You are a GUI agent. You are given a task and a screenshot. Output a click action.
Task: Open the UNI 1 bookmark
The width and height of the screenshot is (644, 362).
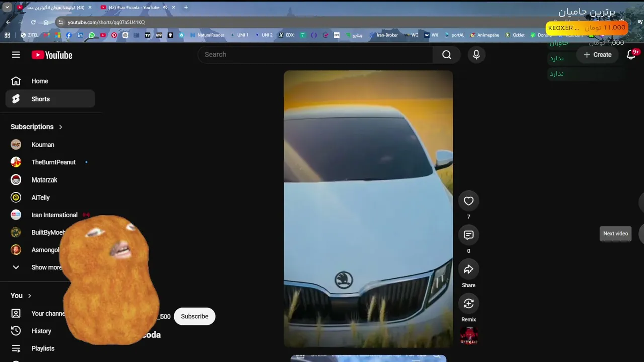point(239,35)
